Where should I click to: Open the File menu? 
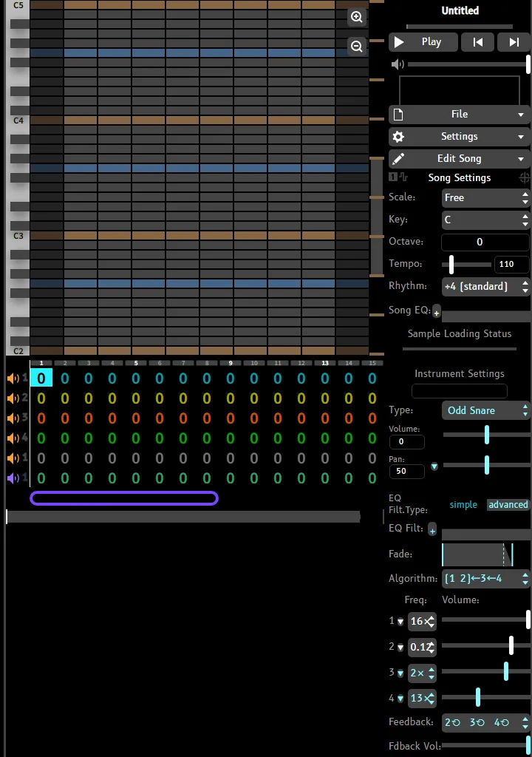tap(460, 115)
